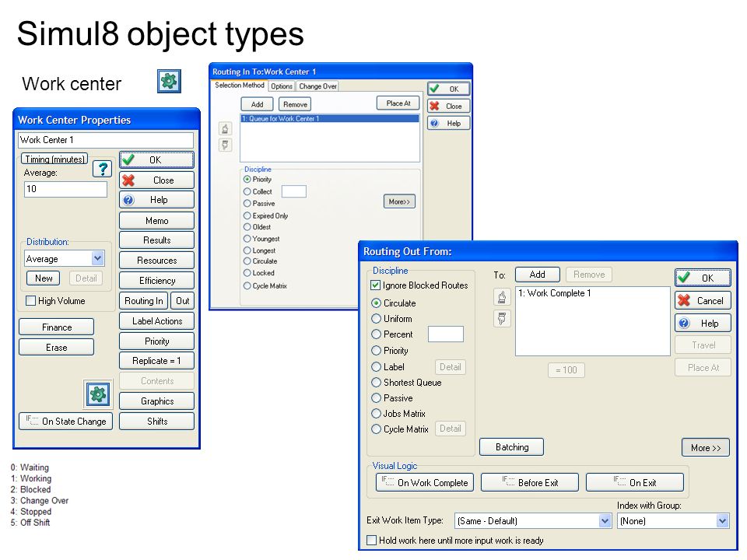Click the Work center gear icon beside heading
747x560 pixels.
pyautogui.click(x=169, y=81)
